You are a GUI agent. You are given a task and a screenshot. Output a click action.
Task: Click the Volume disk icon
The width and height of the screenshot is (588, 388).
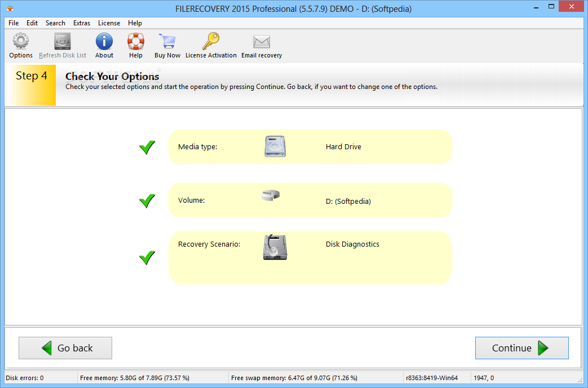pos(271,195)
